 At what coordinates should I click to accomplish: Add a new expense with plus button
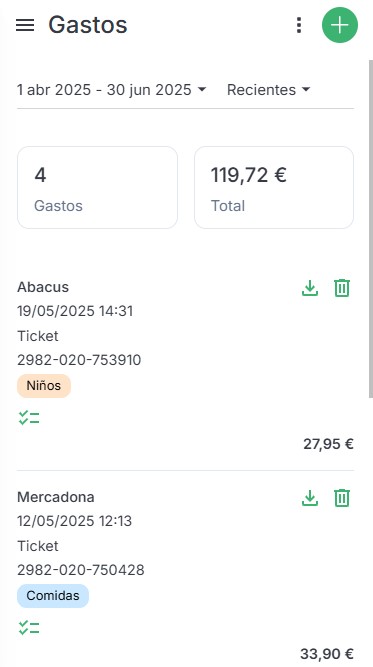[340, 25]
